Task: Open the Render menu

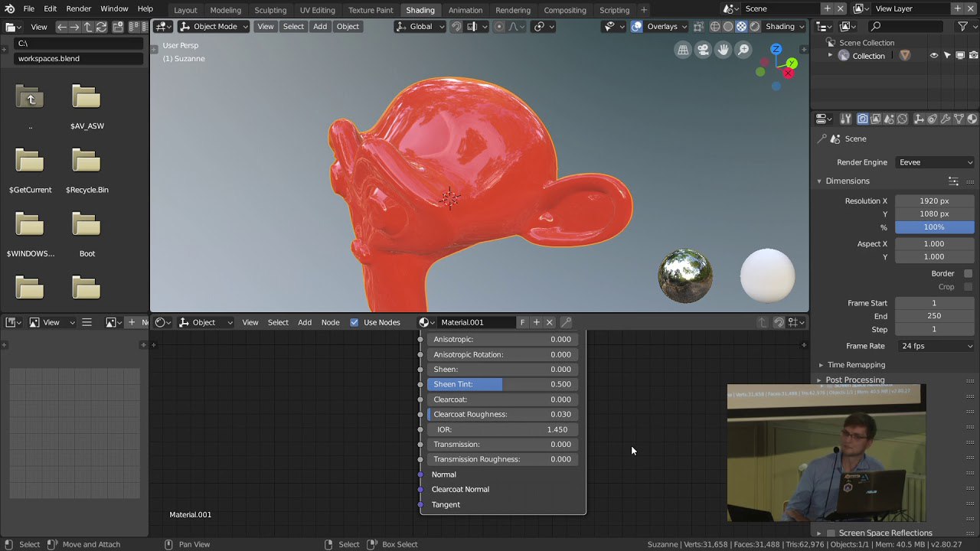Action: click(79, 8)
